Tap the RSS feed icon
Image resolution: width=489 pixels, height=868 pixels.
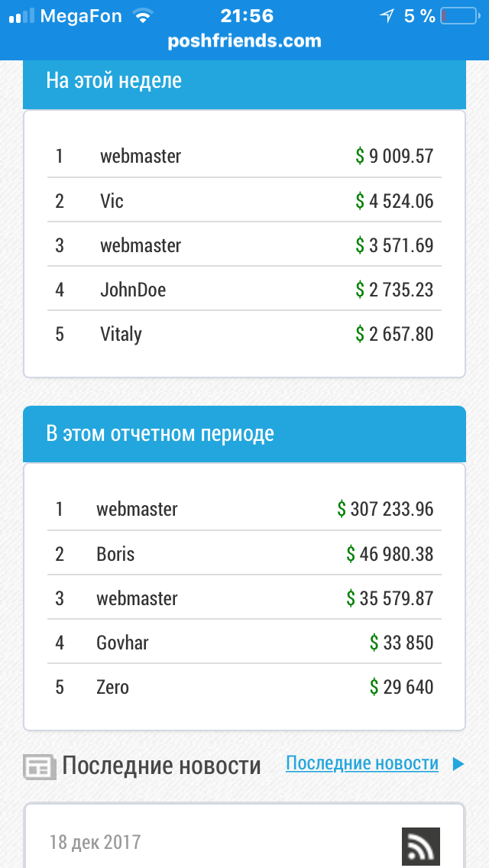[x=421, y=847]
